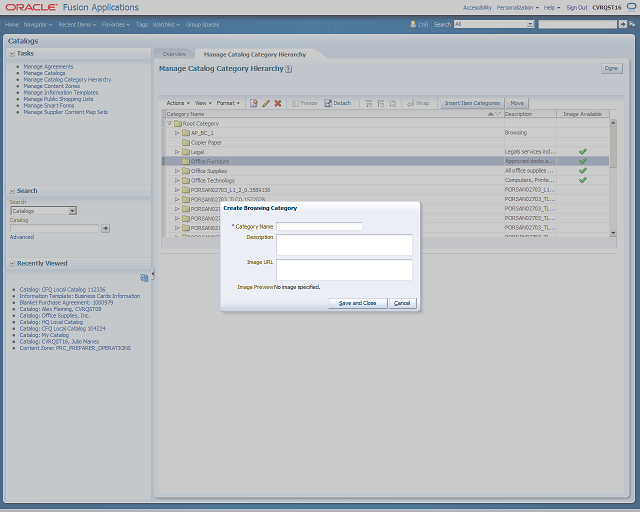Click the Wrap toolbar button
The height and width of the screenshot is (512, 640).
point(418,103)
